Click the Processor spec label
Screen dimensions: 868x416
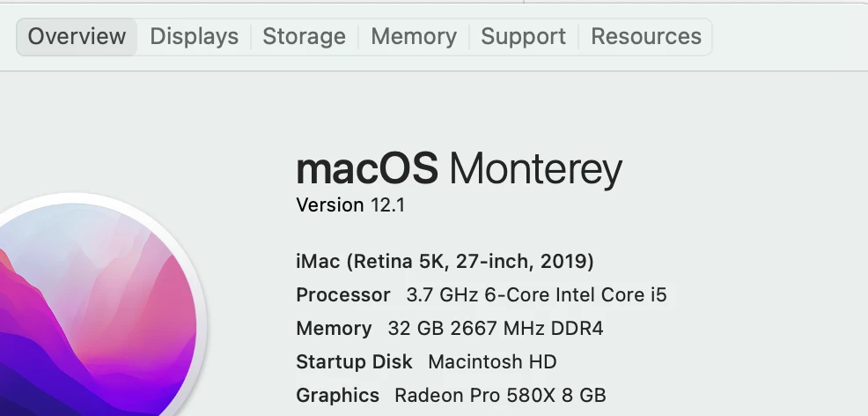tap(342, 295)
